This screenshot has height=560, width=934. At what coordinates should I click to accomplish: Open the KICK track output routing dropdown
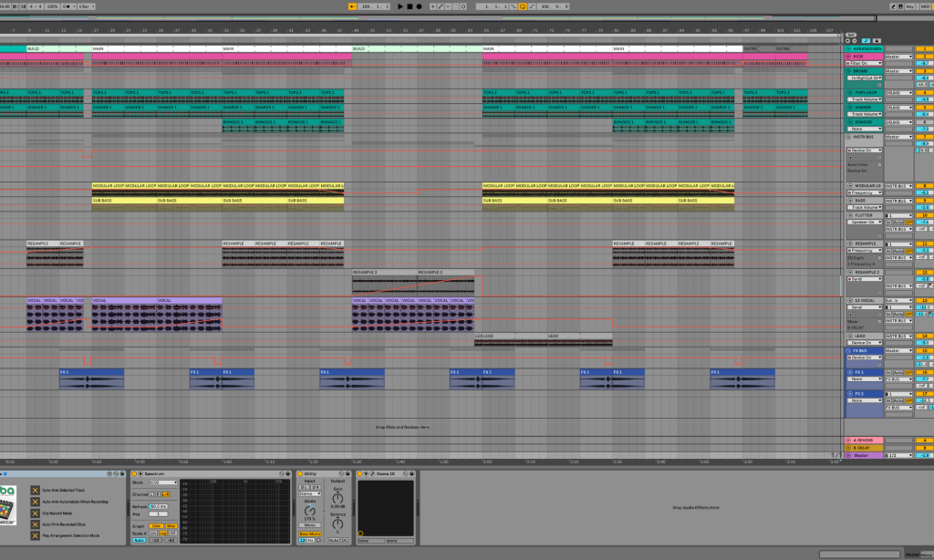click(x=898, y=57)
